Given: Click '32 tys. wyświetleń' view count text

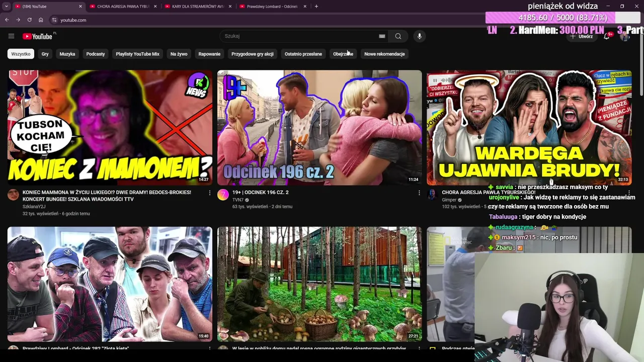Looking at the screenshot, I should 41,214.
